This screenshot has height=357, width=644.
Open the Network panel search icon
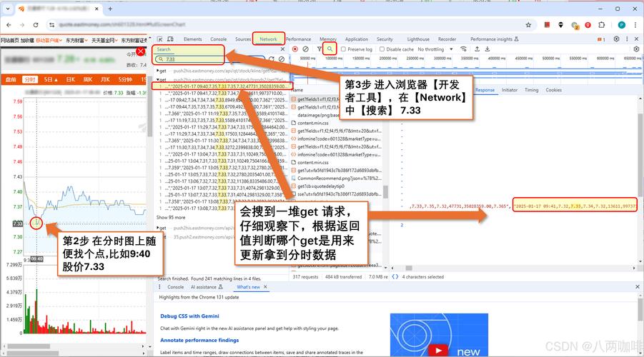pos(330,49)
